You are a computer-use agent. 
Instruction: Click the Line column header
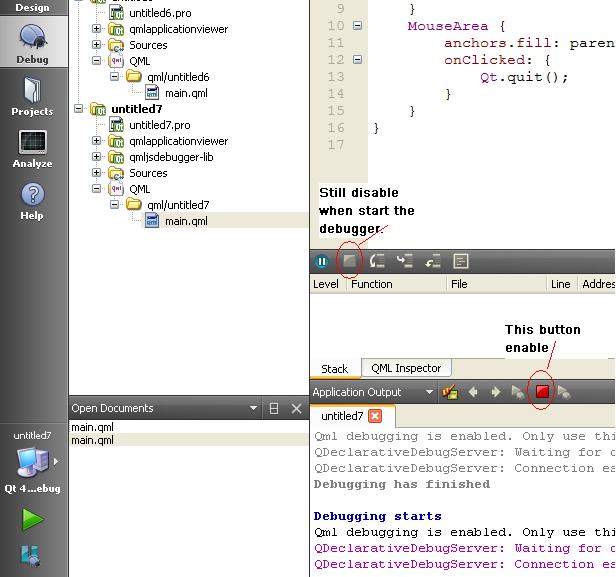560,284
